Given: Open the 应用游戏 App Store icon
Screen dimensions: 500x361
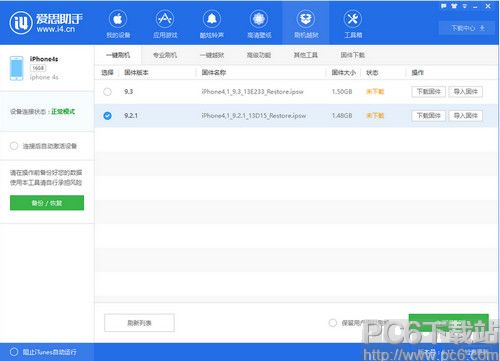Looking at the screenshot, I should click(165, 19).
